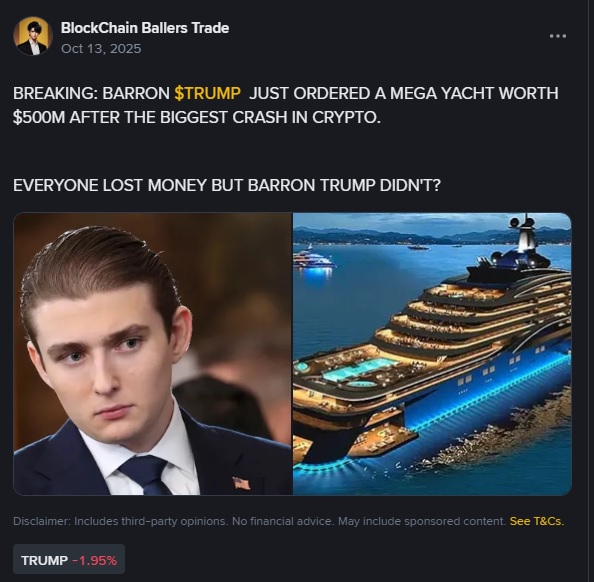
Task: Open the BlockChain Ballers Trade profile avatar
Action: [x=33, y=36]
